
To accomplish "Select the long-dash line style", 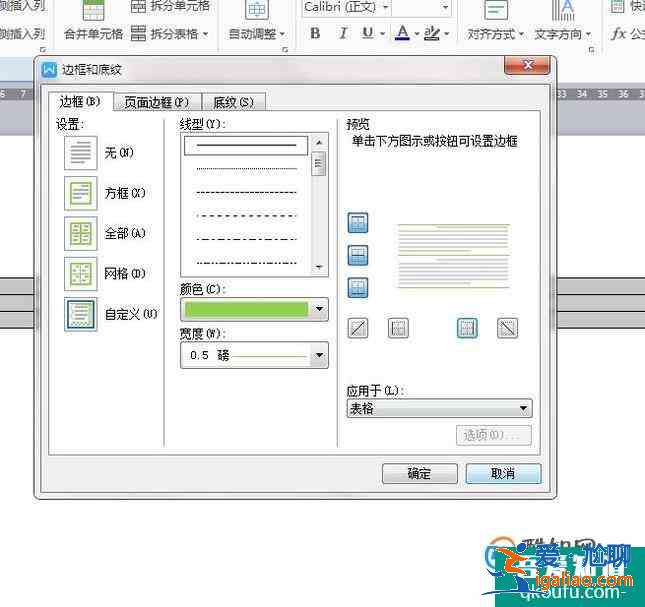I will coord(246,215).
